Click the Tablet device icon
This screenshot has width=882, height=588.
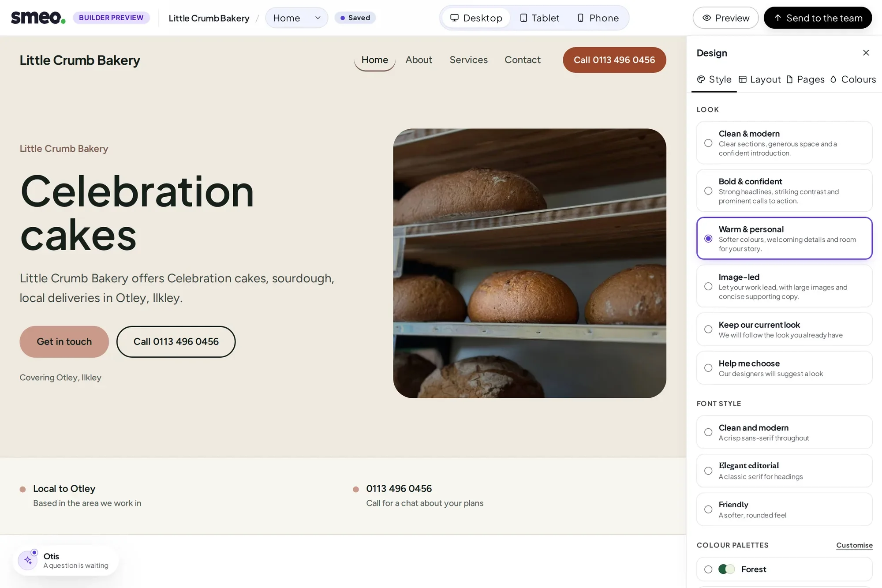[x=523, y=18]
